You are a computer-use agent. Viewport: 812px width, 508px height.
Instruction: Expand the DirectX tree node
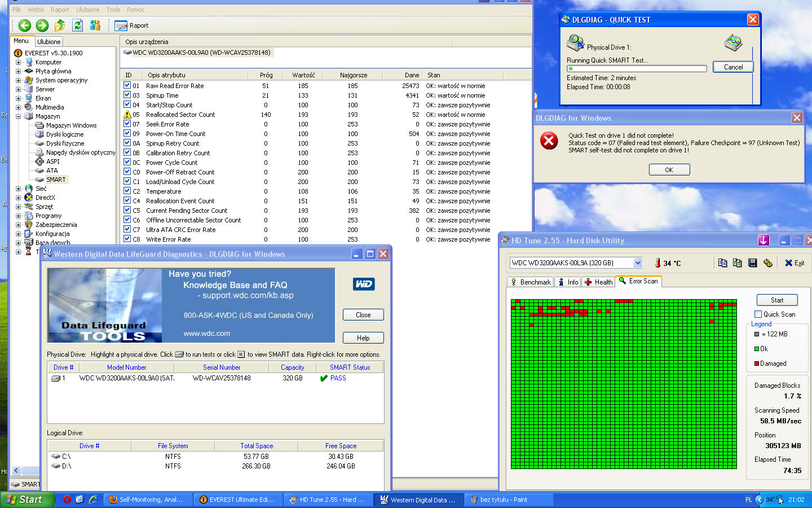(18, 198)
